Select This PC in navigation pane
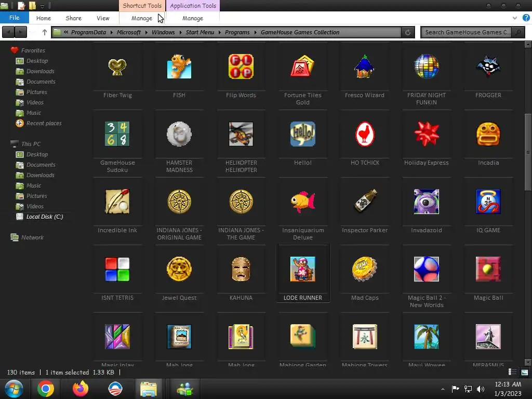532x399 pixels. point(31,144)
